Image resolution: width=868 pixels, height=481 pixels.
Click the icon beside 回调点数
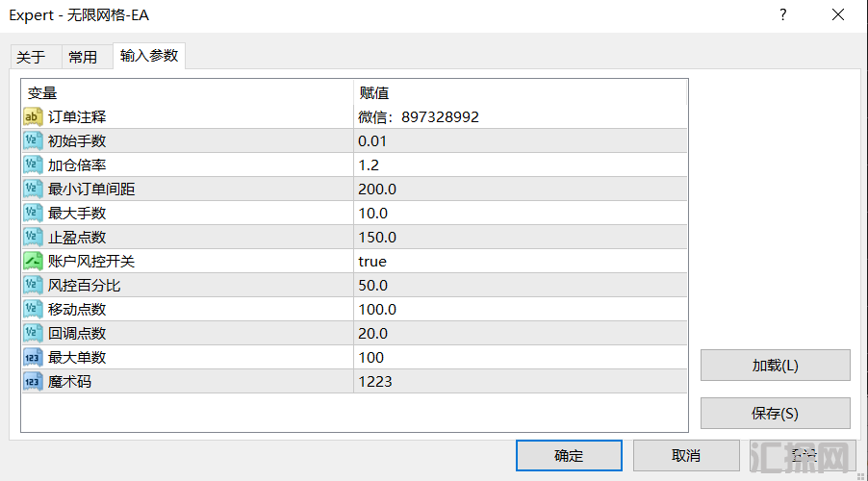click(33, 334)
